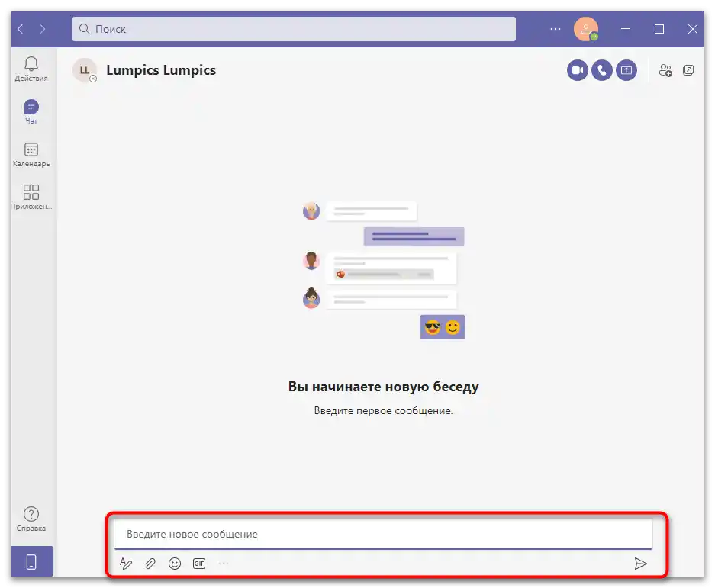Viewport: 715px width, 588px height.
Task: Switch to the Чат tab
Action: click(31, 111)
